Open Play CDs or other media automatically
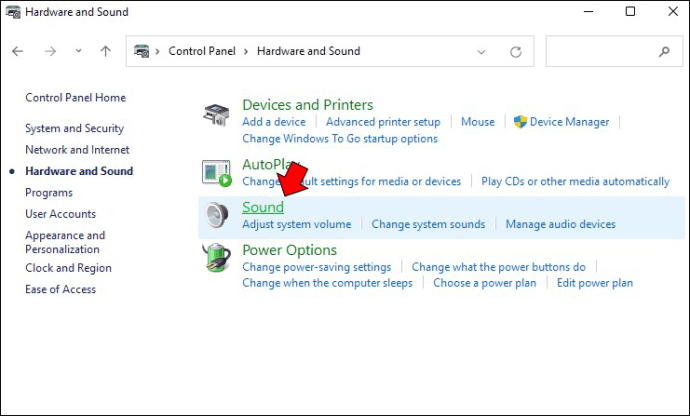 click(x=575, y=181)
